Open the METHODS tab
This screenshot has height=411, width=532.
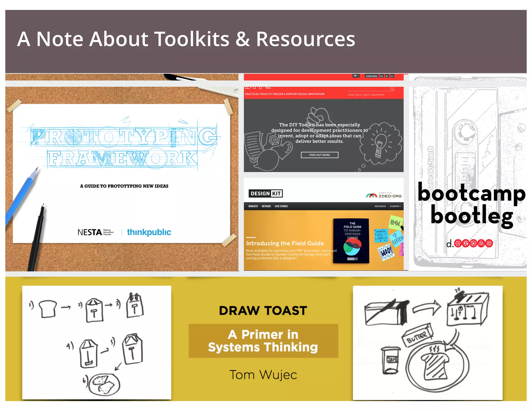point(266,206)
